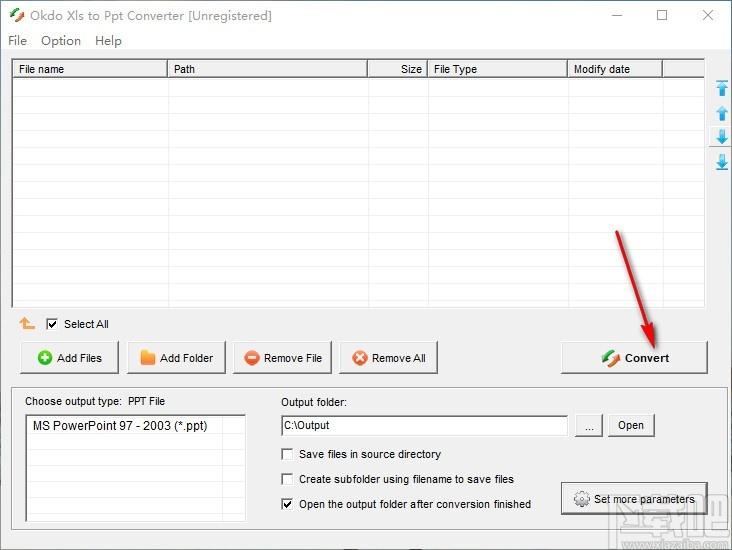
Task: Click the Okdo app icon in title bar
Action: pyautogui.click(x=17, y=15)
